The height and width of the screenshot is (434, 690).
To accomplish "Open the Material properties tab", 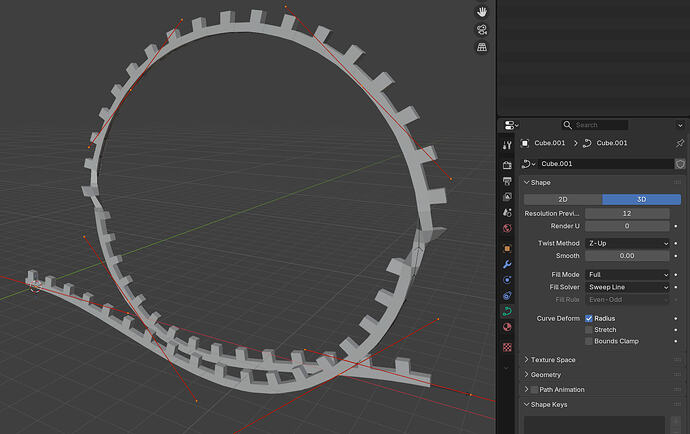I will click(x=507, y=327).
